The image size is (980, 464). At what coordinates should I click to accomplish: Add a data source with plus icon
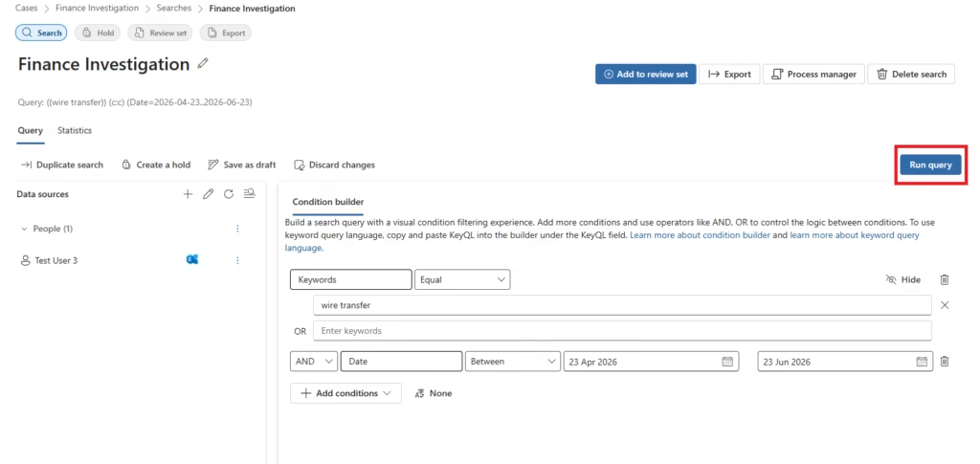(x=188, y=194)
